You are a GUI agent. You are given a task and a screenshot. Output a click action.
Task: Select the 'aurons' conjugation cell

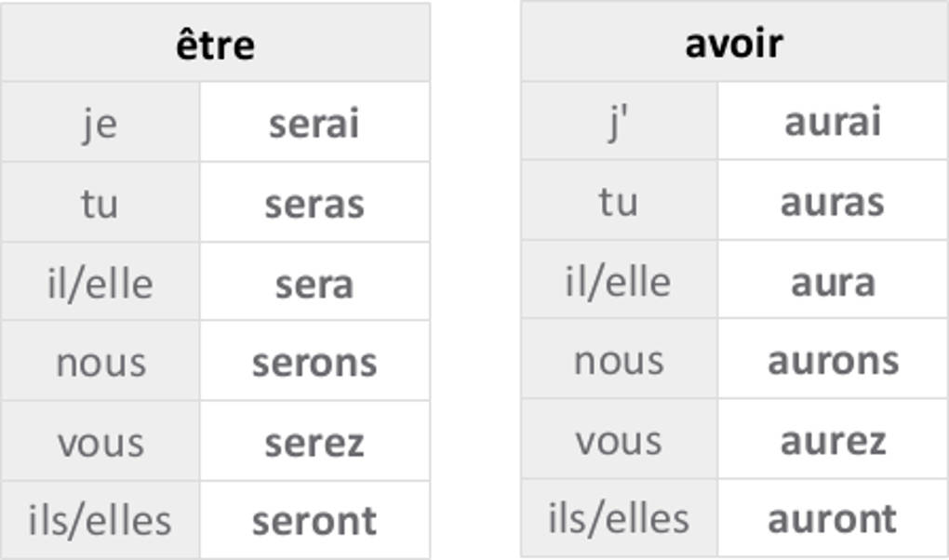(x=832, y=360)
